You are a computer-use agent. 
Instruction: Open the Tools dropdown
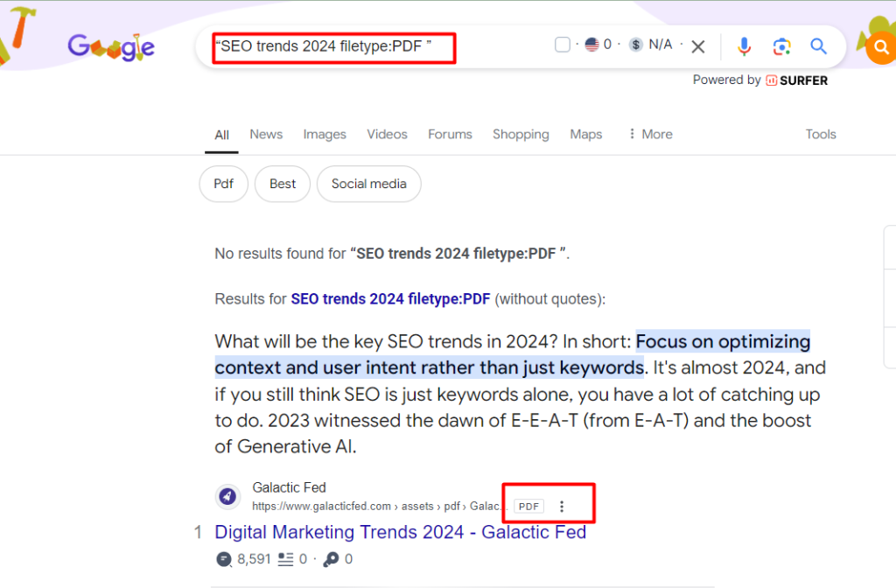tap(821, 134)
